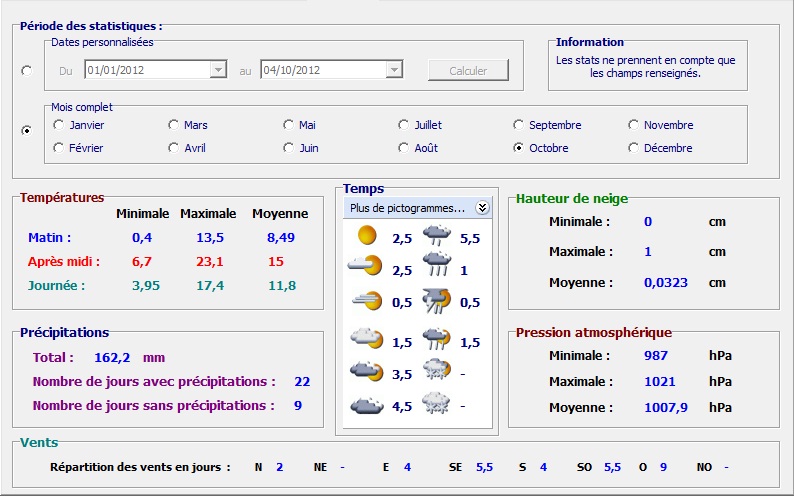Screen dimensions: 794x496
Task: Select the Dates personnalisées radio button
Action: click(27, 70)
